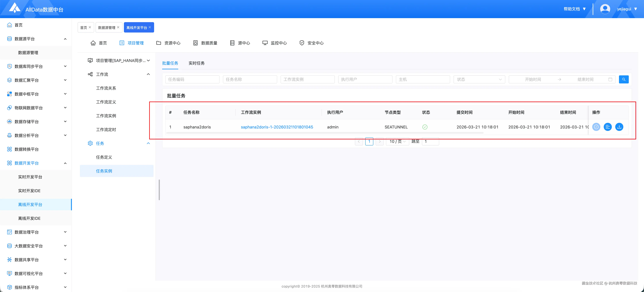Click 任务定义 in the sidebar
Image resolution: width=644 pixels, height=292 pixels.
pos(104,157)
